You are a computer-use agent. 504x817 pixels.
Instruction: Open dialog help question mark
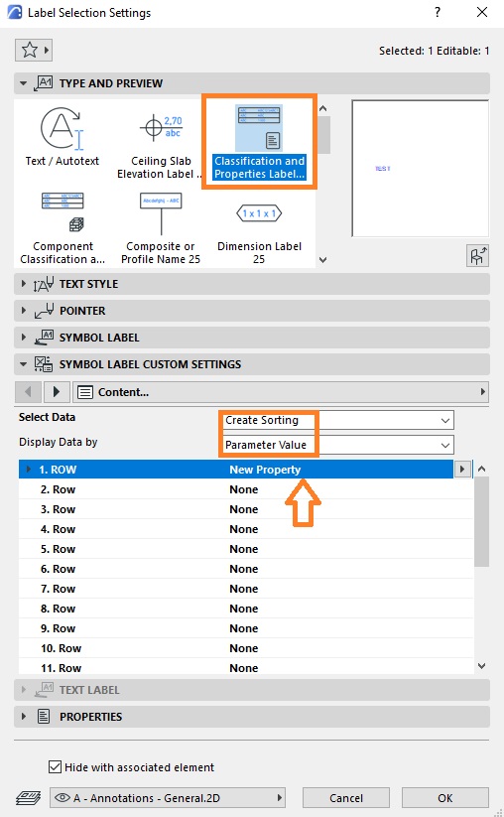tap(438, 12)
